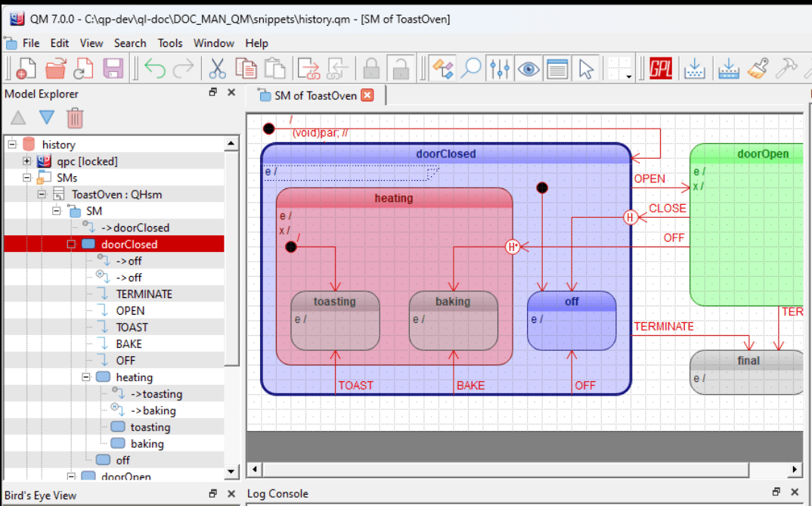Open the File menu
Screen dimensions: 812x506
pos(30,43)
